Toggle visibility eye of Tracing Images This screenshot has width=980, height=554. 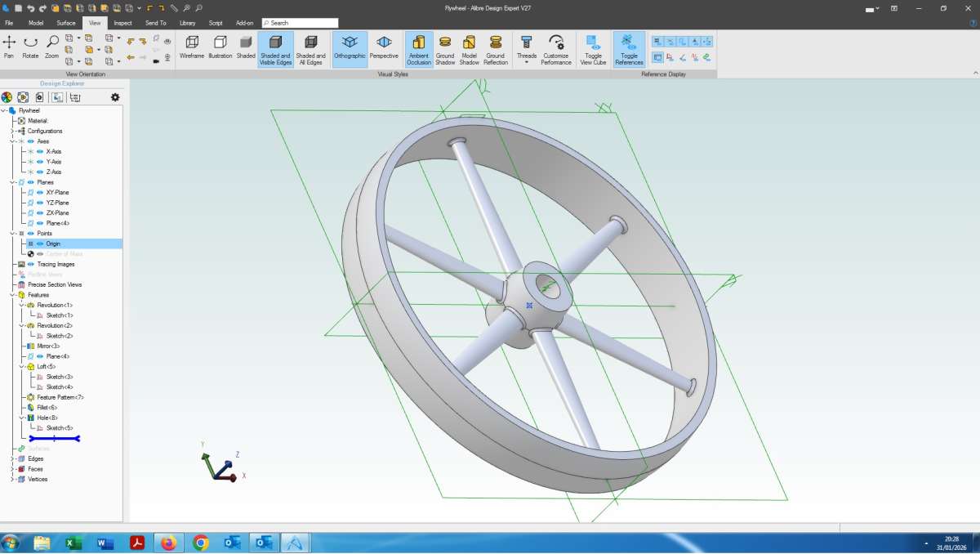(x=30, y=264)
